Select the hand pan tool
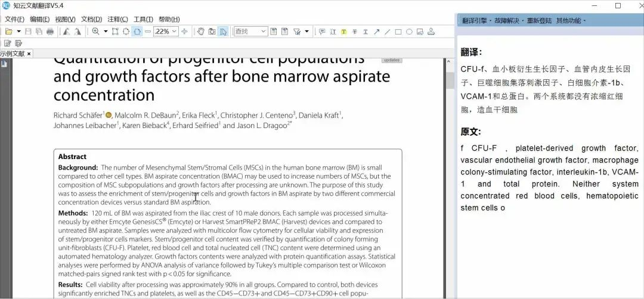The height and width of the screenshot is (299, 644). [201, 32]
